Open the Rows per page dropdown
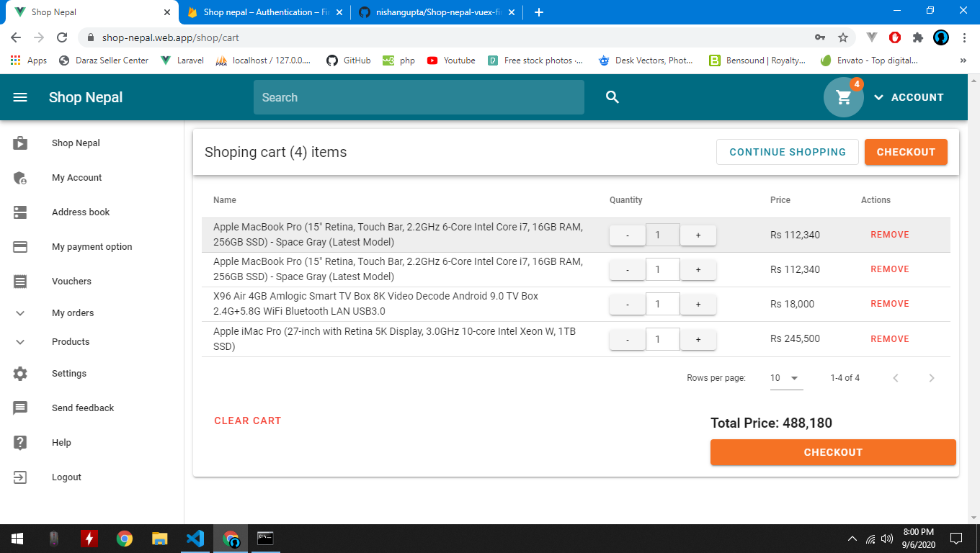The image size is (980, 553). pos(786,378)
